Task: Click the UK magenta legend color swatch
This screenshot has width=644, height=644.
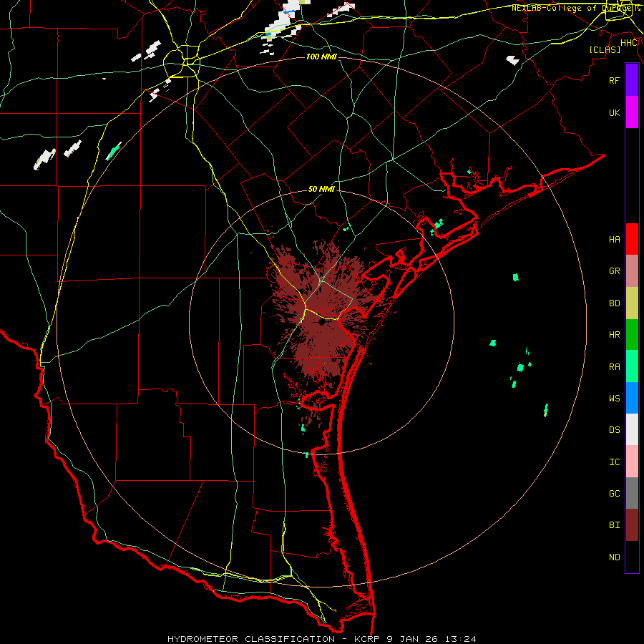Action: (632, 112)
